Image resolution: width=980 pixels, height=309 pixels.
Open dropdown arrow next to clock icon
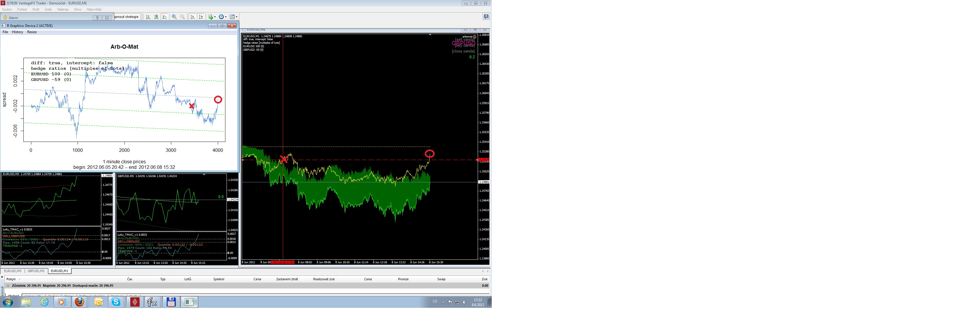(226, 17)
